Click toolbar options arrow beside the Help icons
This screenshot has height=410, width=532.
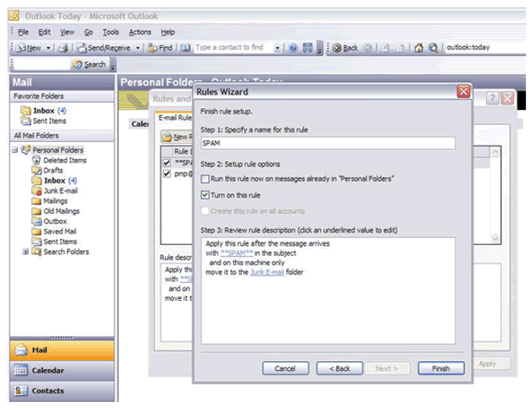[319, 48]
